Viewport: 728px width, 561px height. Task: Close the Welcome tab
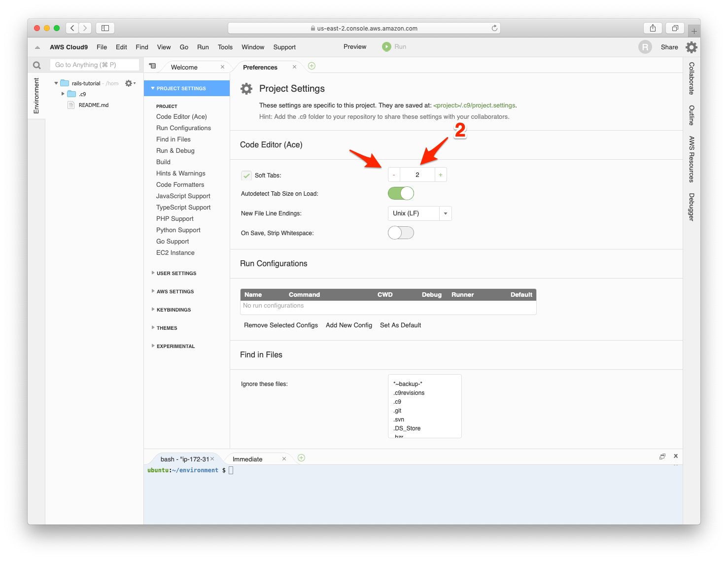coord(222,67)
